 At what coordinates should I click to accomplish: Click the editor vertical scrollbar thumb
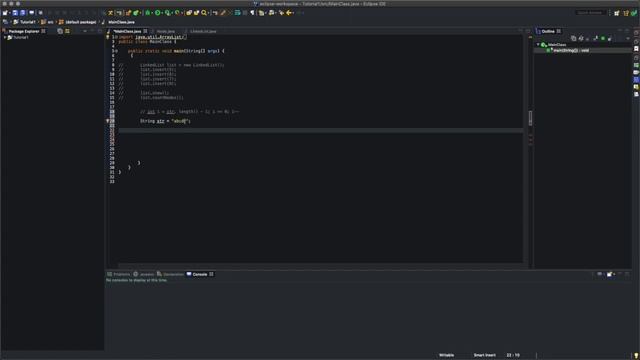(x=530, y=118)
